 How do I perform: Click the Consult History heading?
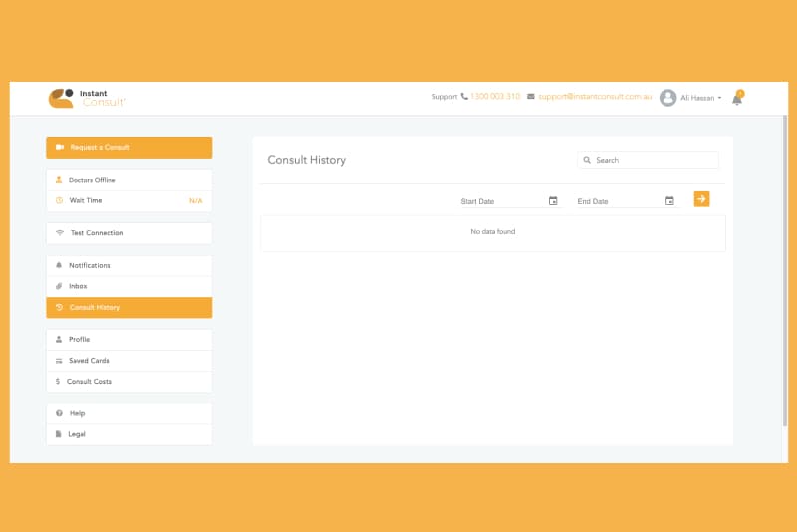point(307,160)
